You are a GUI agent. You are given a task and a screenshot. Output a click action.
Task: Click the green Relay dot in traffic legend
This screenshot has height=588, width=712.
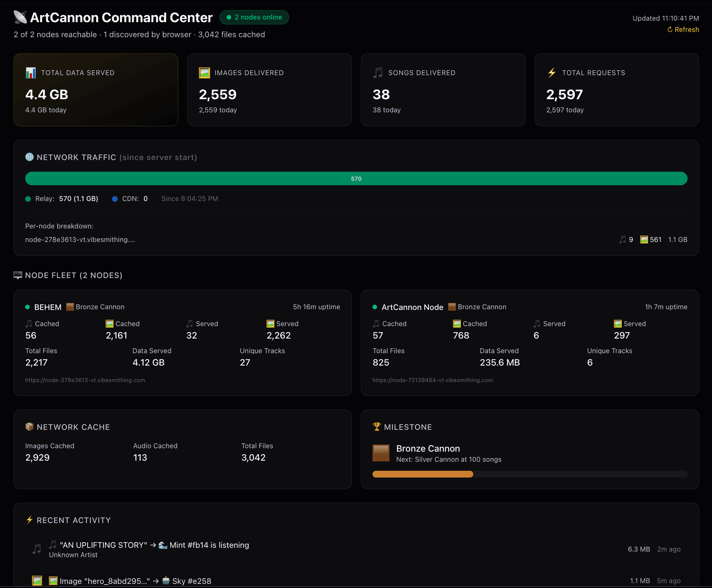point(28,199)
